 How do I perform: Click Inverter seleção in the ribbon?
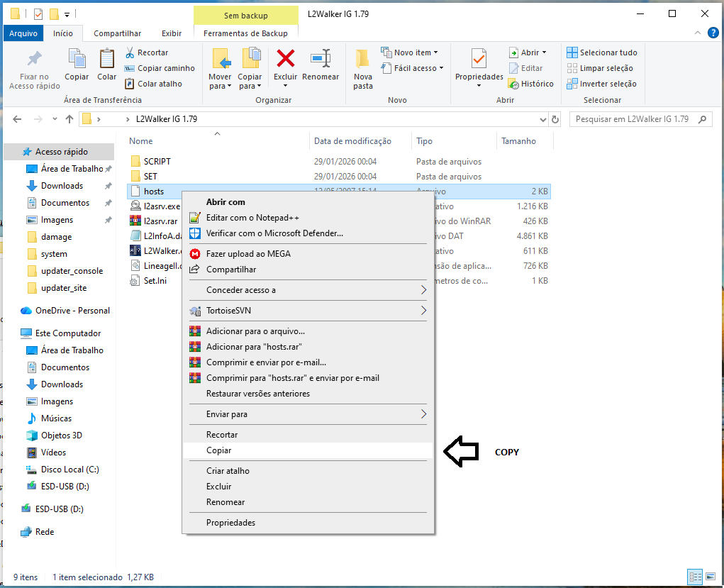coord(601,84)
